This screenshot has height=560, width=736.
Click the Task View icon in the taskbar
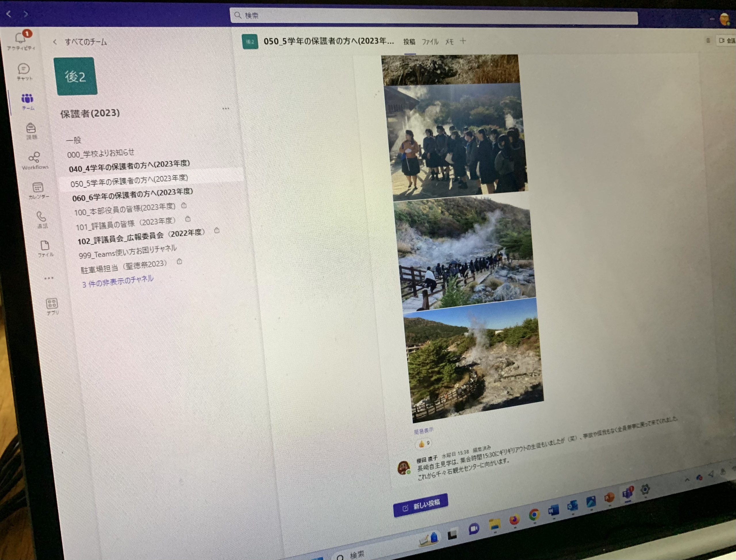point(452,534)
